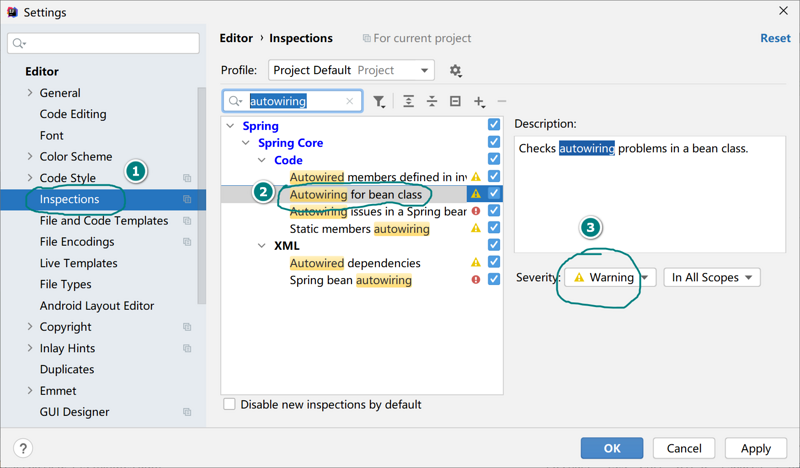Remove inspection with the minus icon

tap(502, 101)
